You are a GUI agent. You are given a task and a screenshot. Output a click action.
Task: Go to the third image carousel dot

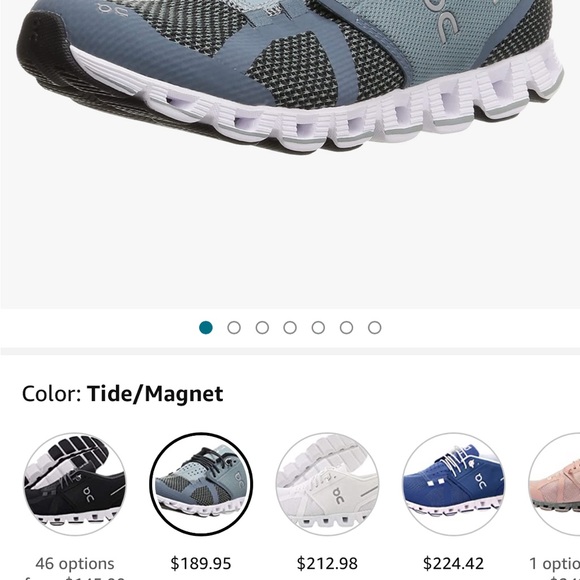(262, 327)
